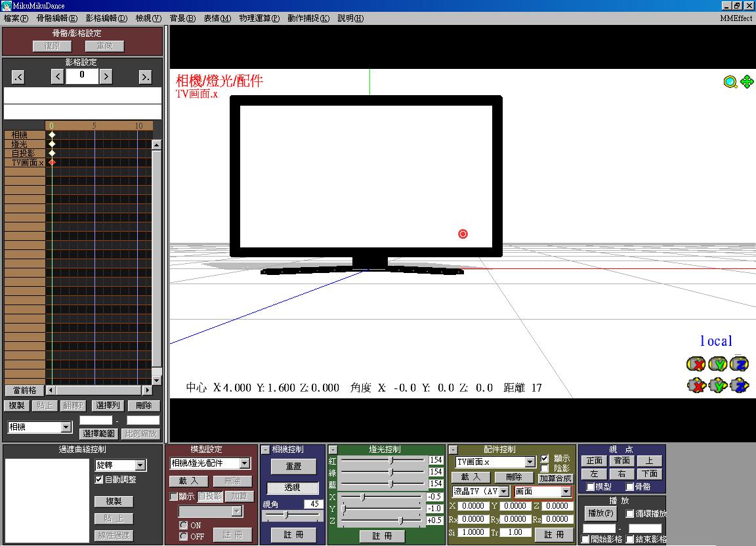Open the 骨骼編輯(E) menu

(57, 18)
